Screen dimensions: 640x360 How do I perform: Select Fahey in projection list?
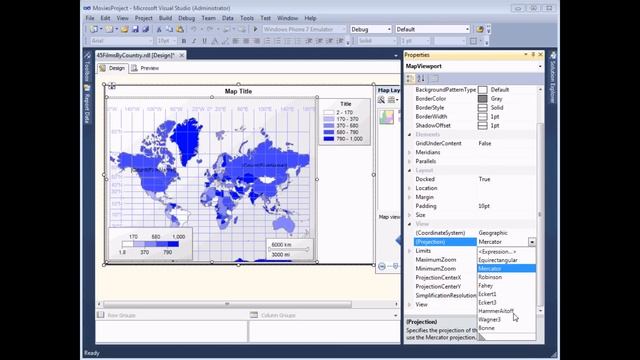click(x=506, y=286)
